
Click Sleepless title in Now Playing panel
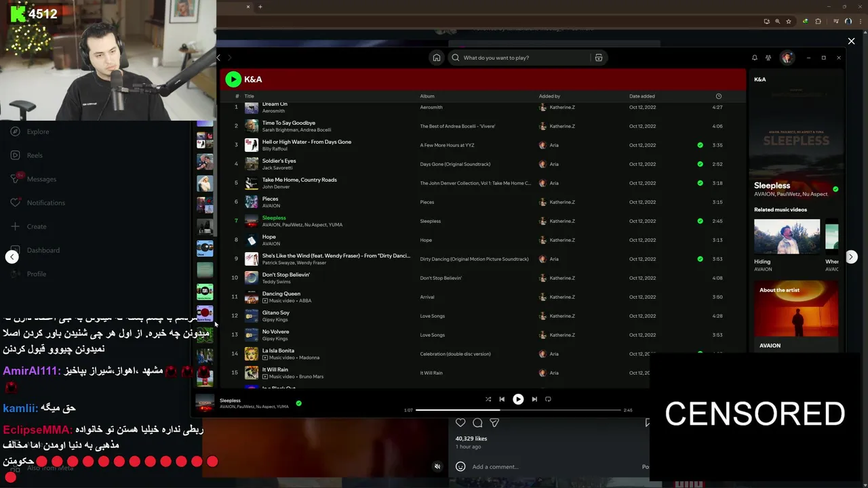(772, 185)
